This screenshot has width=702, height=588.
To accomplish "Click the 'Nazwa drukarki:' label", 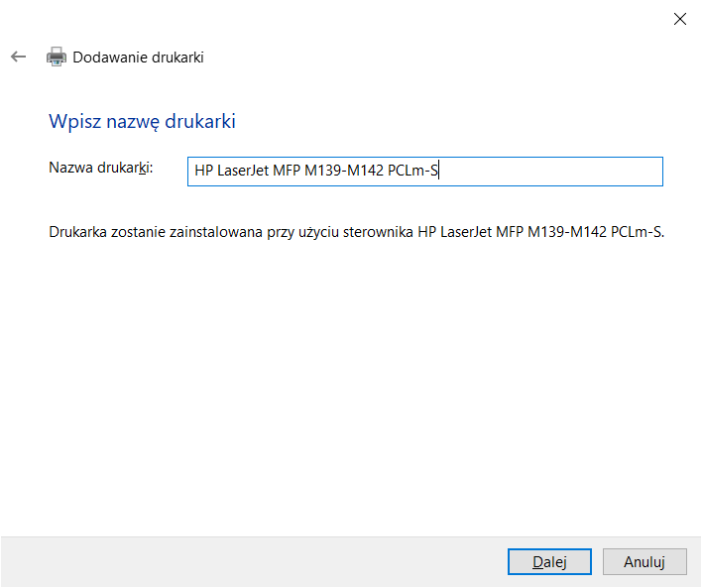I will 101,168.
